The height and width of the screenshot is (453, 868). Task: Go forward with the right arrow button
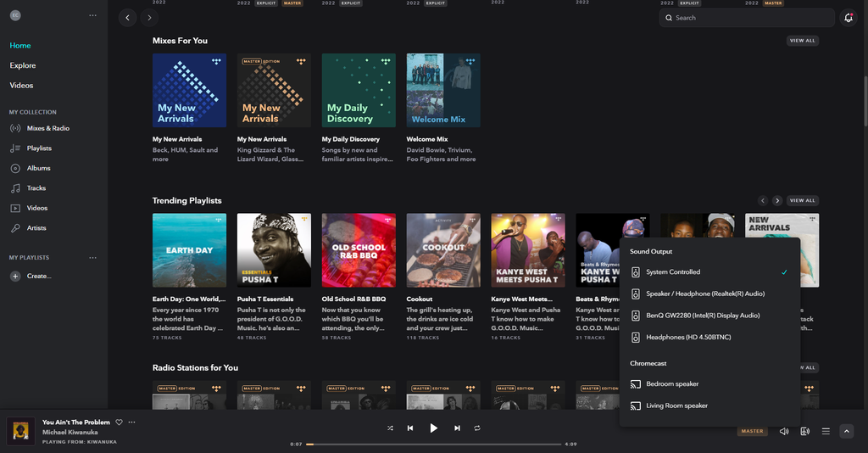point(149,18)
